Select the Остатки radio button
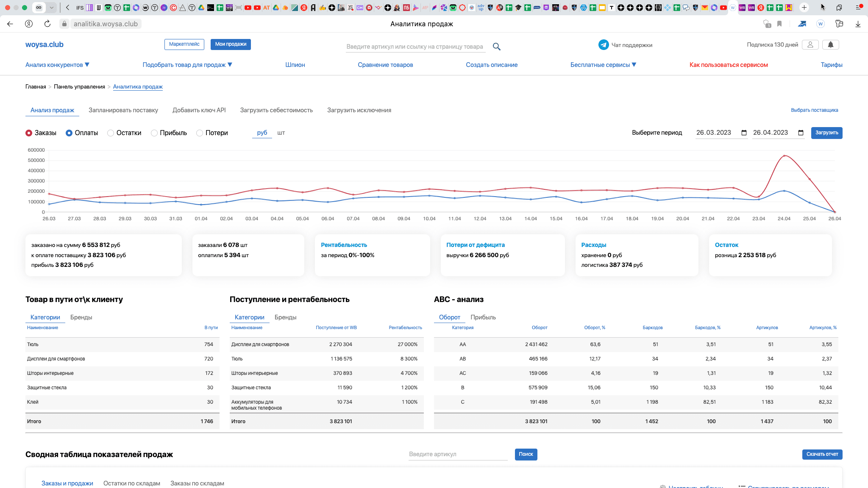The height and width of the screenshot is (488, 868). [111, 133]
